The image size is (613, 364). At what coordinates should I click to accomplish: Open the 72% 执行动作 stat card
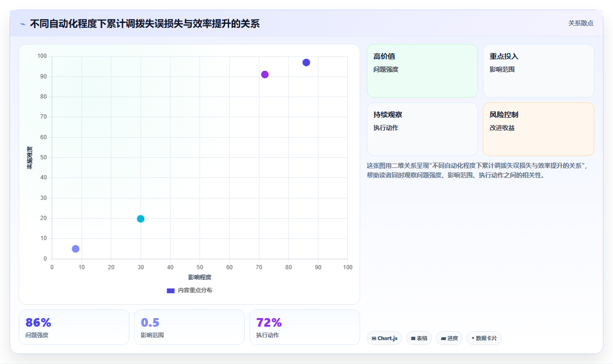tap(305, 327)
